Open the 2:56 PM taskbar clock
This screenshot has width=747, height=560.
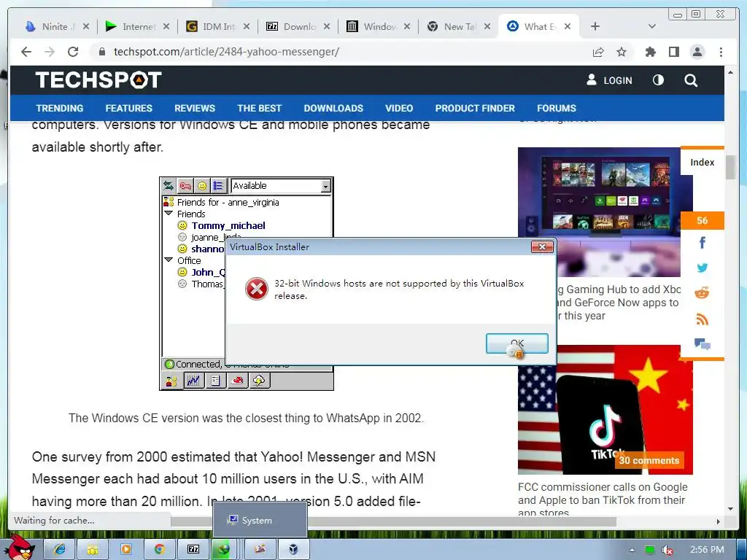pos(707,550)
